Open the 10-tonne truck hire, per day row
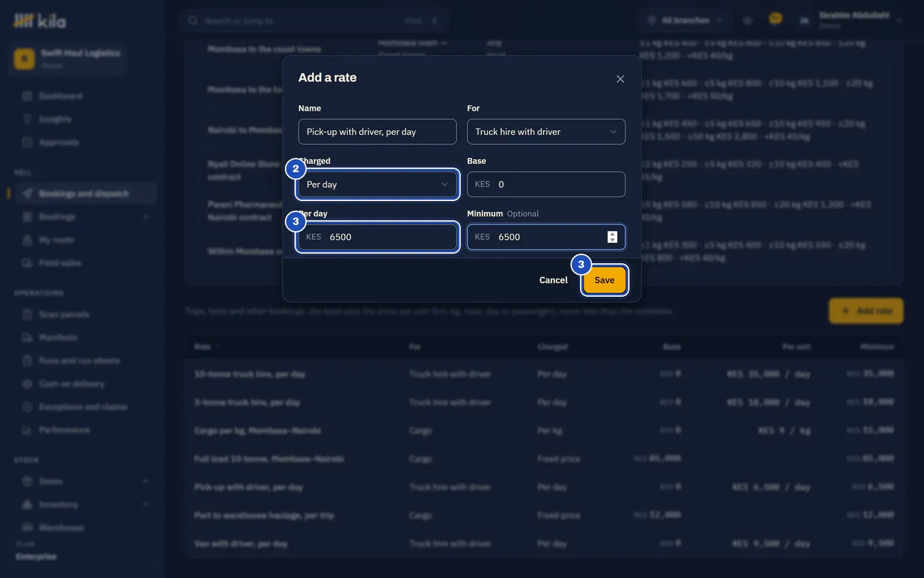Viewport: 924px width, 578px height. pos(543,374)
